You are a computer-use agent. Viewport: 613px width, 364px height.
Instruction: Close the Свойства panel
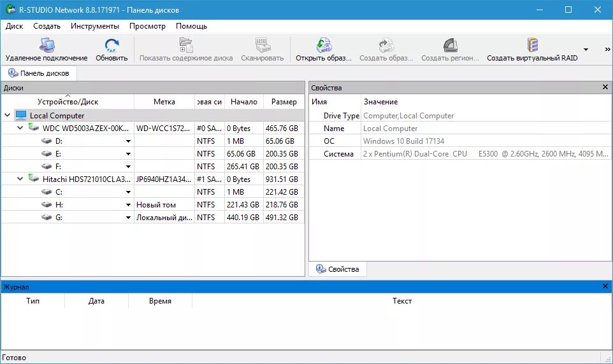point(605,87)
